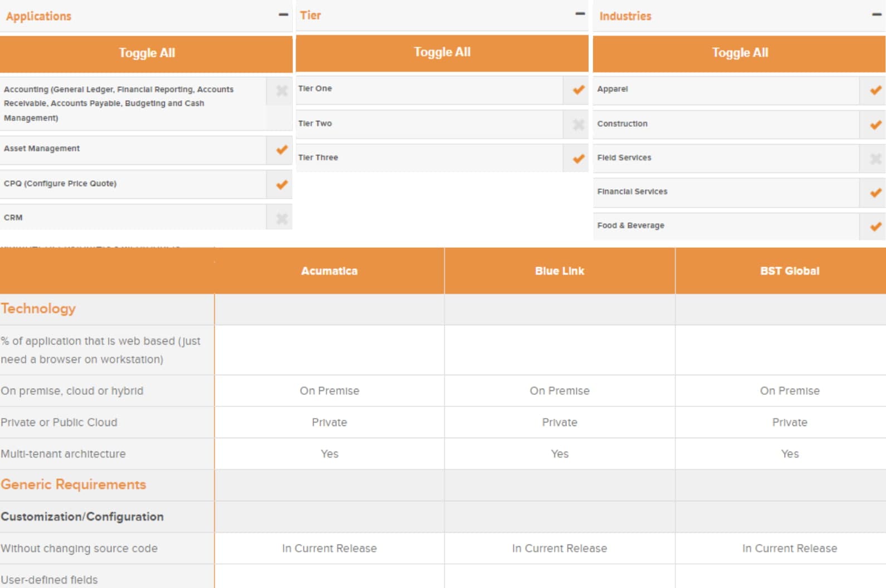Deselect the Tier One checkmark
The height and width of the screenshot is (588, 886).
[x=579, y=90]
